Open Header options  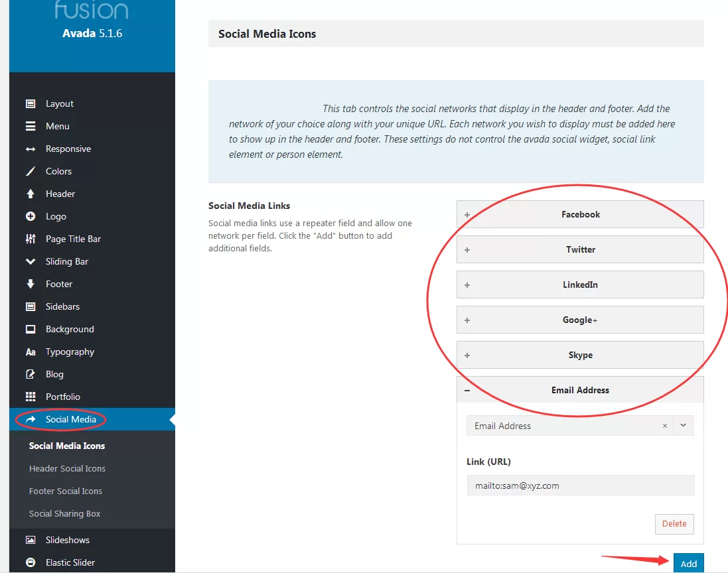click(92, 194)
